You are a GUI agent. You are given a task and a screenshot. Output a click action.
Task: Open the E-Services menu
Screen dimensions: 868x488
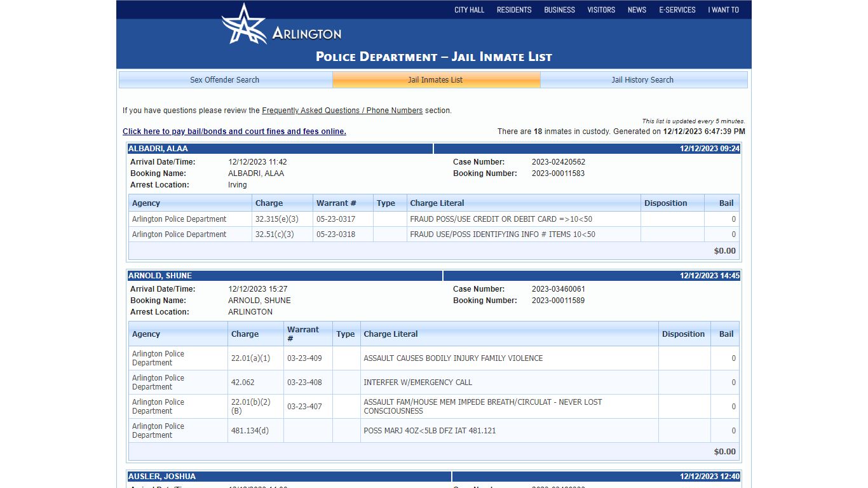(x=677, y=10)
